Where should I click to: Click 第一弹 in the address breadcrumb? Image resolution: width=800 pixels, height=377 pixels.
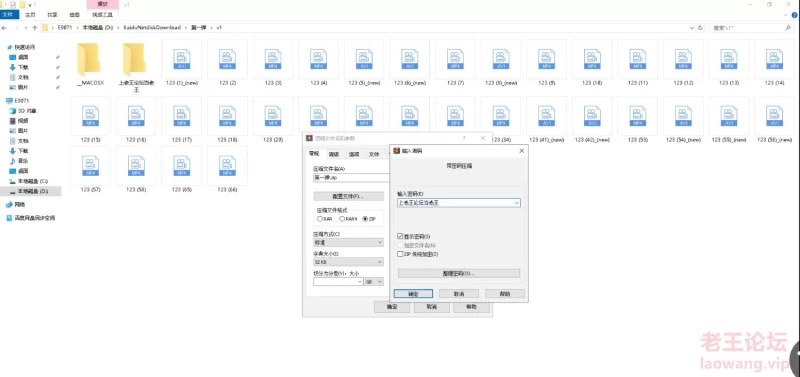point(197,28)
